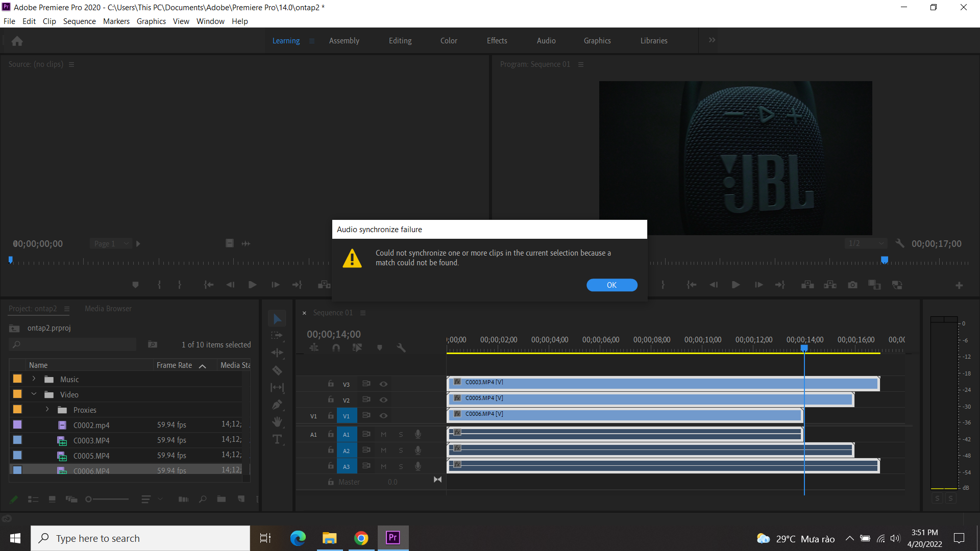Viewport: 980px width, 551px height.
Task: Click the timeline playhead at 00;00;14;00
Action: [804, 348]
